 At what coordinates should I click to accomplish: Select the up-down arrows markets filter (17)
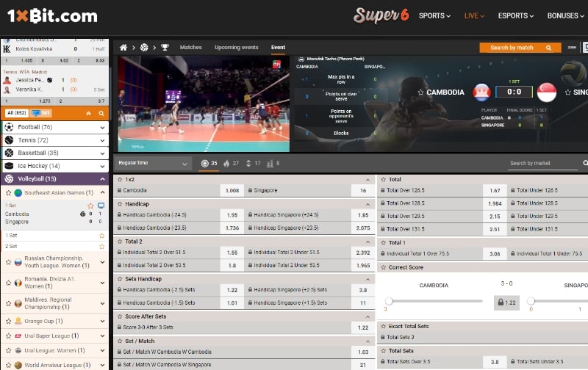point(253,163)
